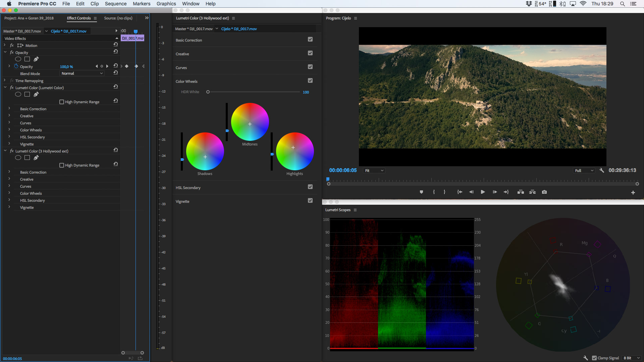The height and width of the screenshot is (362, 644).
Task: Open the 8 Bit scopes dropdown
Action: 632,358
